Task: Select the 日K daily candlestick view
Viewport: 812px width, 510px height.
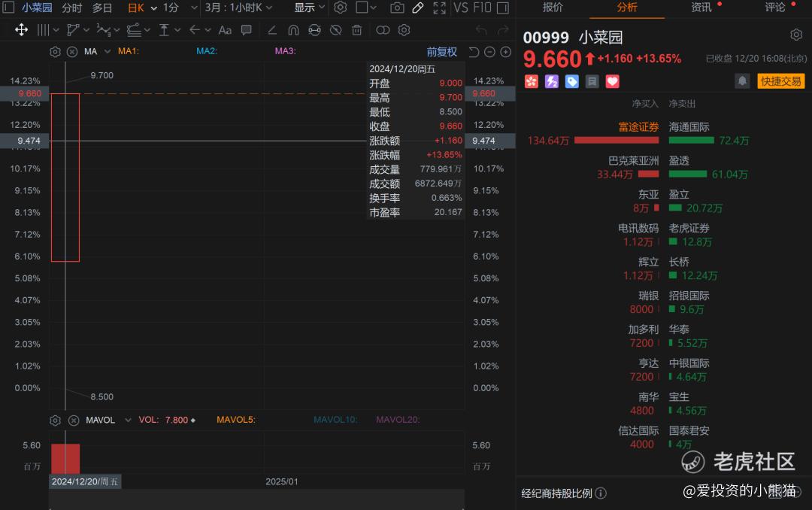Action: [x=135, y=8]
